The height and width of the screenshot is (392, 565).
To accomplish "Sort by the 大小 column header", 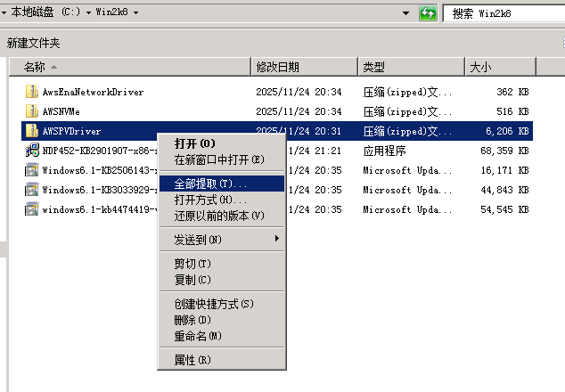I will coord(501,67).
